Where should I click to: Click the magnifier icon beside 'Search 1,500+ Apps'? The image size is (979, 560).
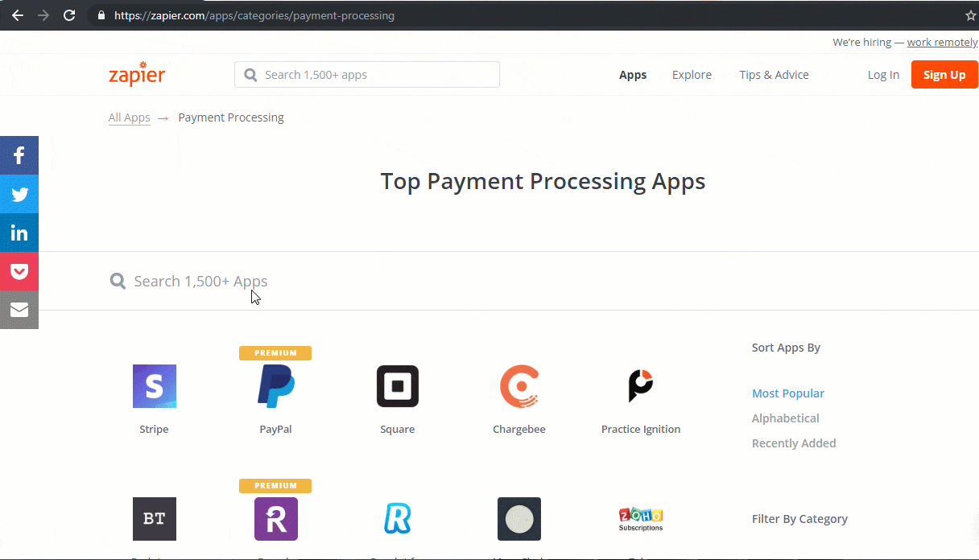[118, 281]
